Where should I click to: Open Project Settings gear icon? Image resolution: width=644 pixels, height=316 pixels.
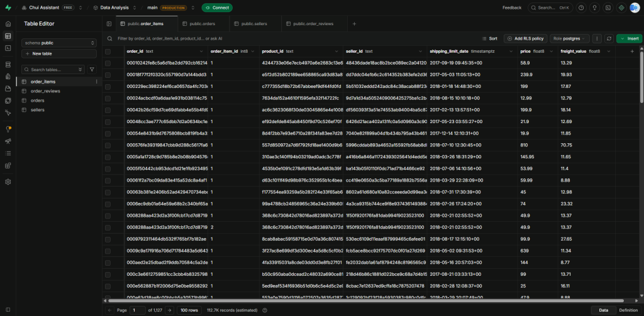[x=8, y=182]
